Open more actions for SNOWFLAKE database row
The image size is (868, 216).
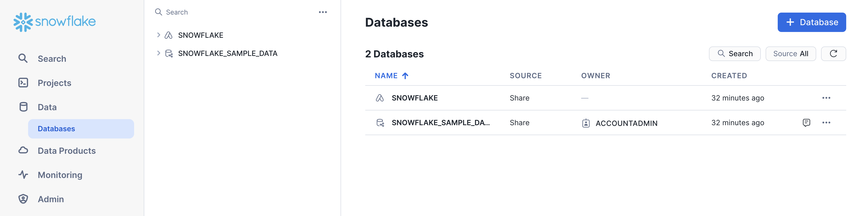click(x=826, y=98)
